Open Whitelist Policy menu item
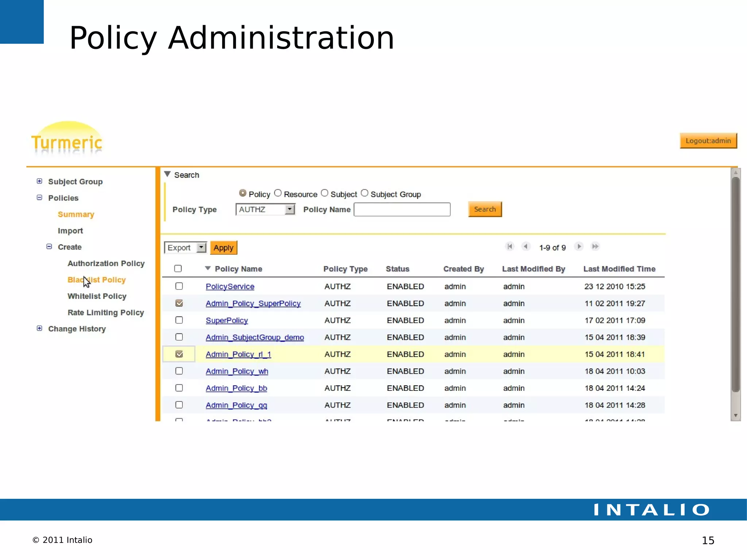Viewport: 747px width, 560px height. coord(97,296)
